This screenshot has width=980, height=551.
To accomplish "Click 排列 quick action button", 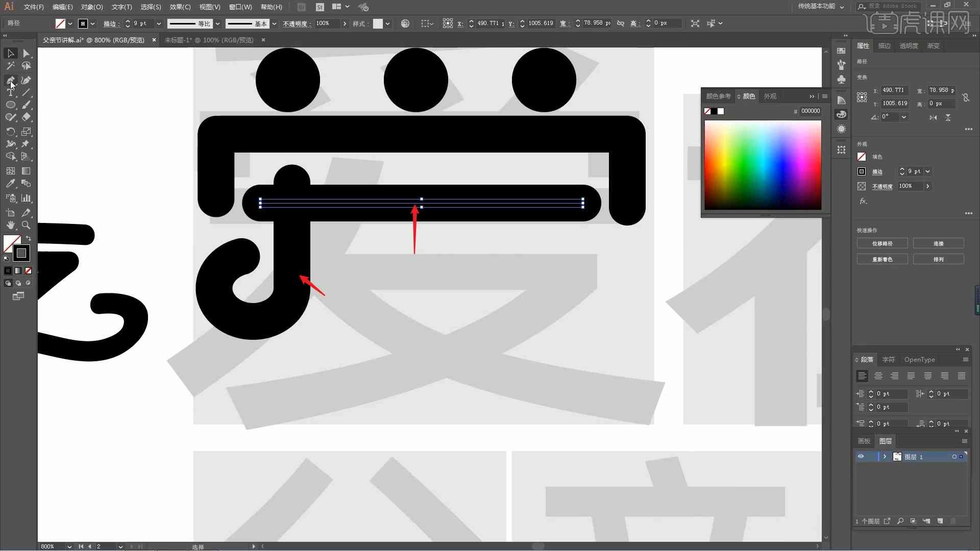I will (x=939, y=259).
